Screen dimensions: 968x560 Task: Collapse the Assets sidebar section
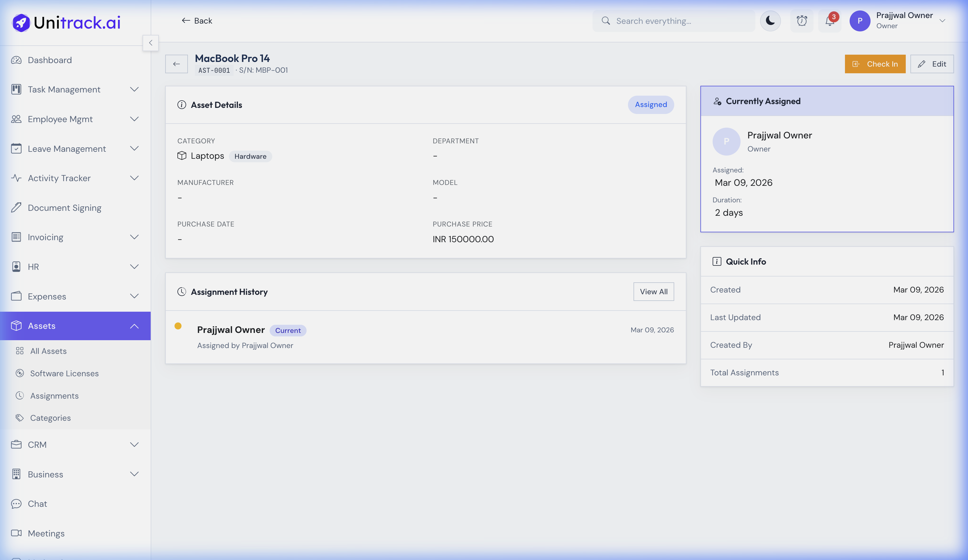point(134,326)
